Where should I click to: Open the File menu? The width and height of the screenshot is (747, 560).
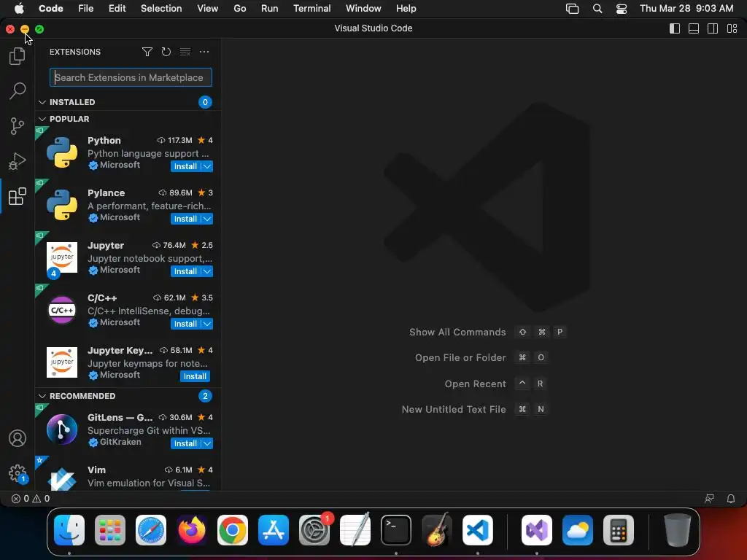tap(86, 9)
